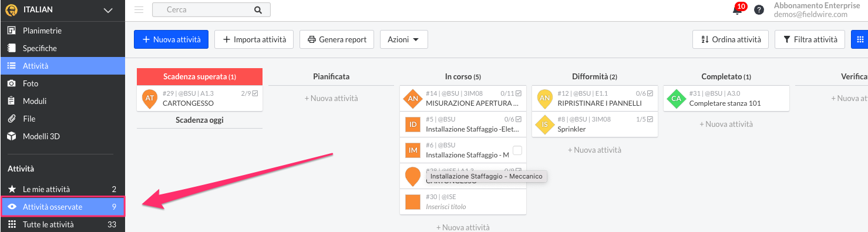Click Filtra attività button
868x232 pixels.
810,39
